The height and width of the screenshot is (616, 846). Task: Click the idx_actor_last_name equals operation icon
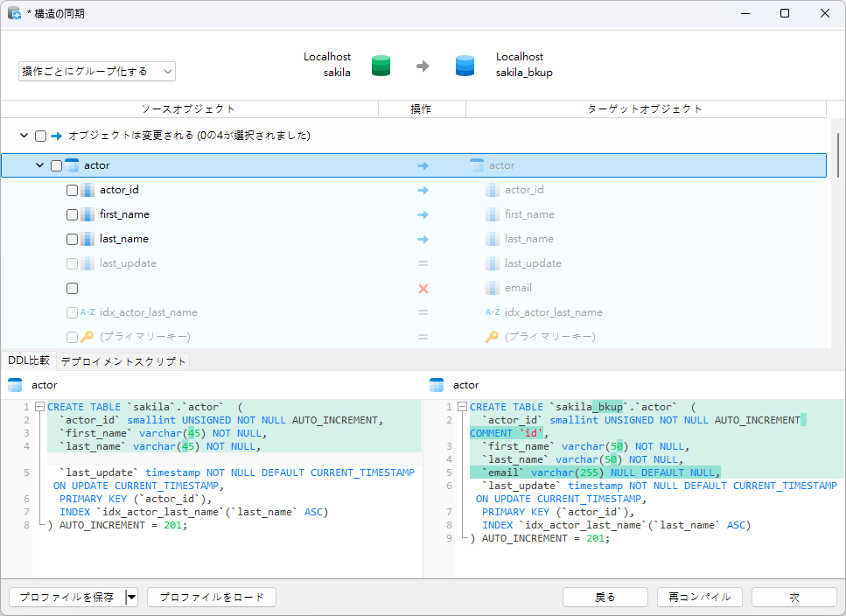423,312
